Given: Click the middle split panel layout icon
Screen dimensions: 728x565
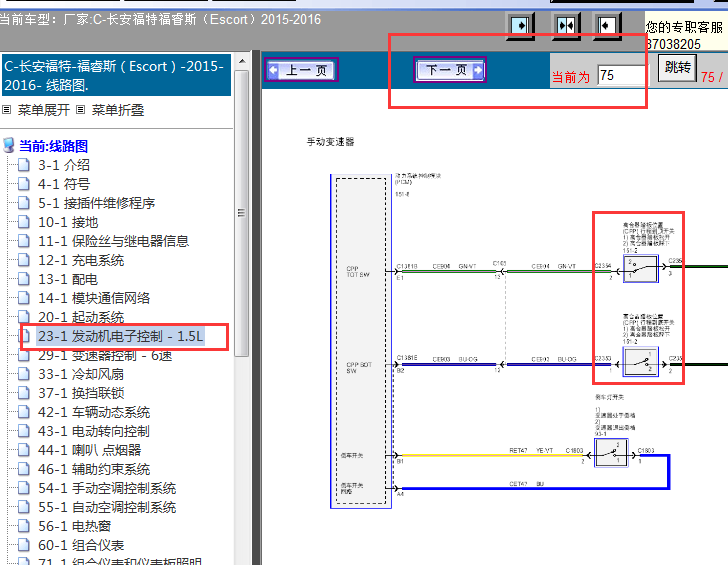Looking at the screenshot, I should tap(566, 25).
